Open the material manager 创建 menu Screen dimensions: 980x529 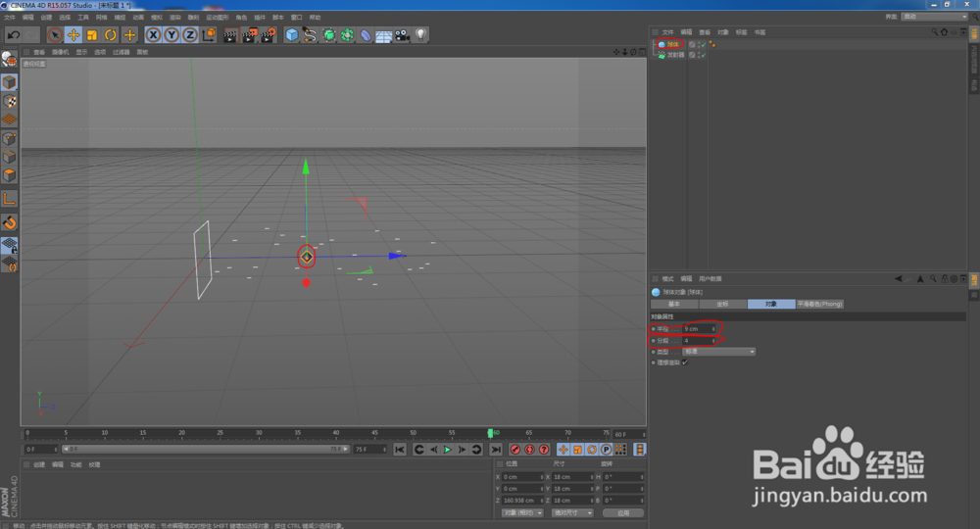39,464
